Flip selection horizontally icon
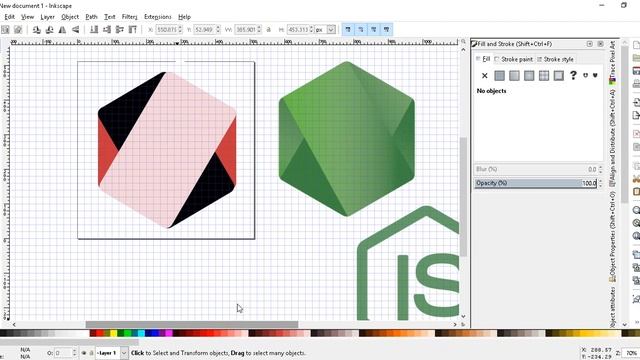The image size is (640, 360). point(62,29)
